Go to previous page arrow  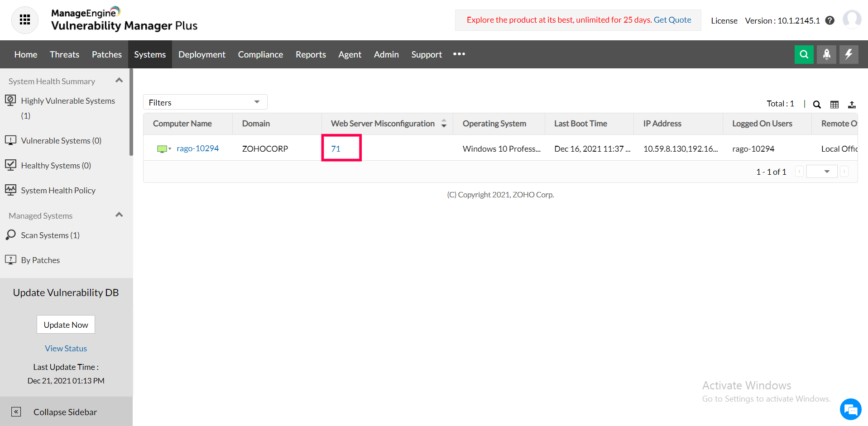tap(800, 172)
